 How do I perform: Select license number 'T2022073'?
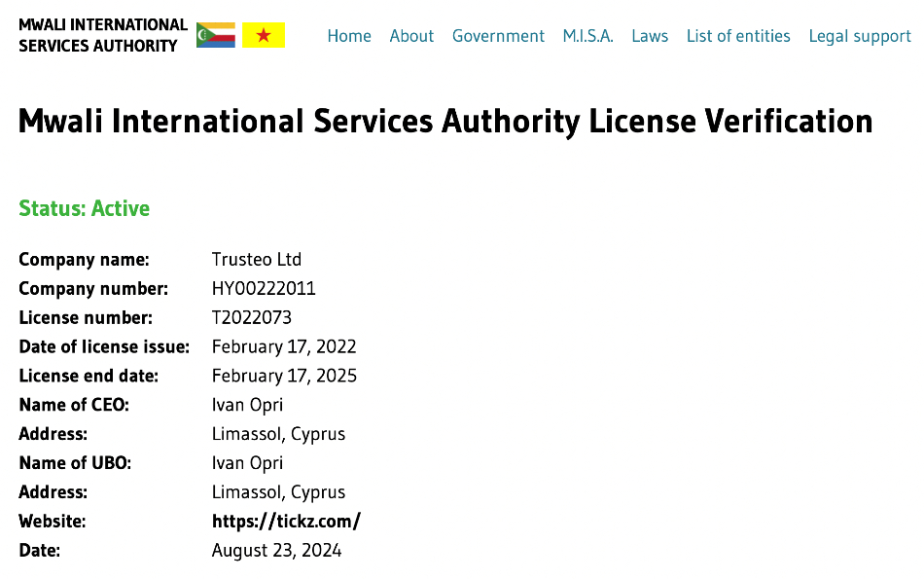pyautogui.click(x=252, y=317)
